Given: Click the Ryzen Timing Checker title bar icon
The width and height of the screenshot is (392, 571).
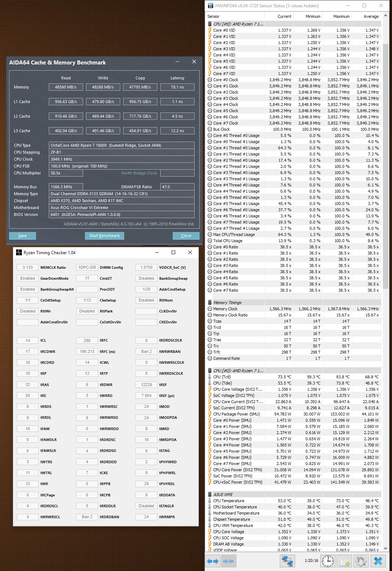Looking at the screenshot, I should point(19,252).
